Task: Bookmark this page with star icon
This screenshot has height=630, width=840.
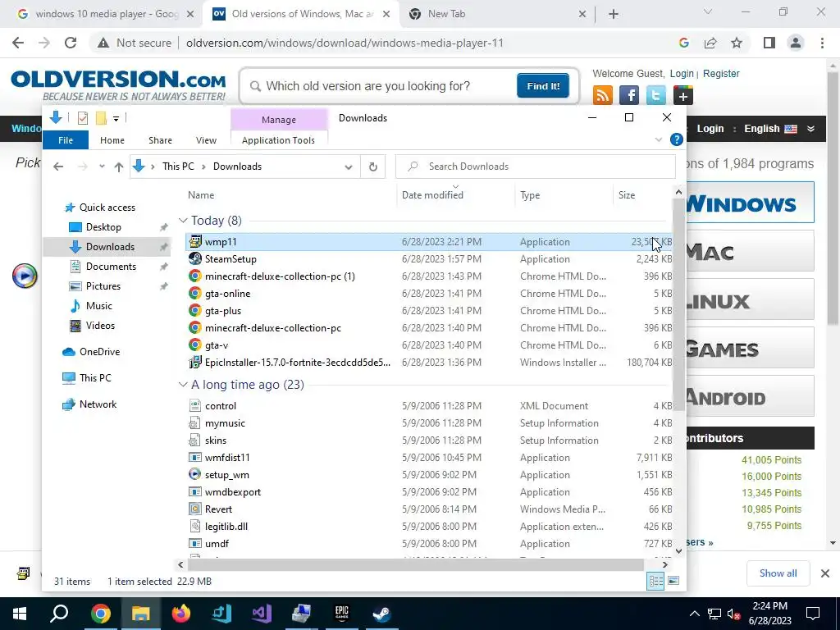Action: 737,43
